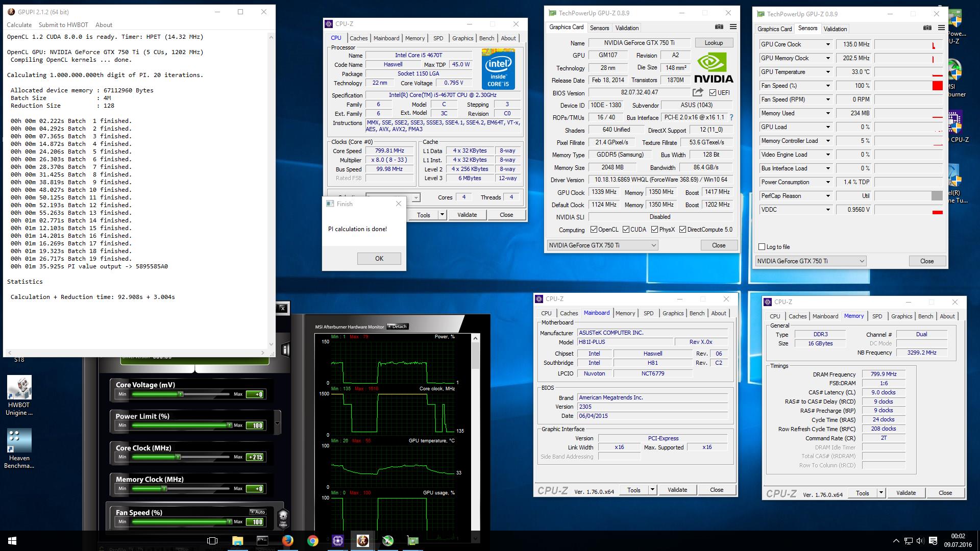Viewport: 980px width, 551px height.
Task: Open the action center notifications icon
Action: (x=933, y=541)
